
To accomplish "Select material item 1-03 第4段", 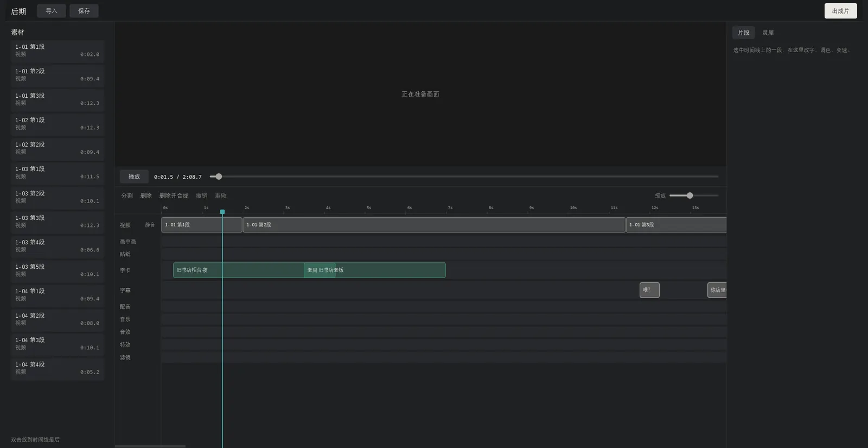I will coord(58,246).
